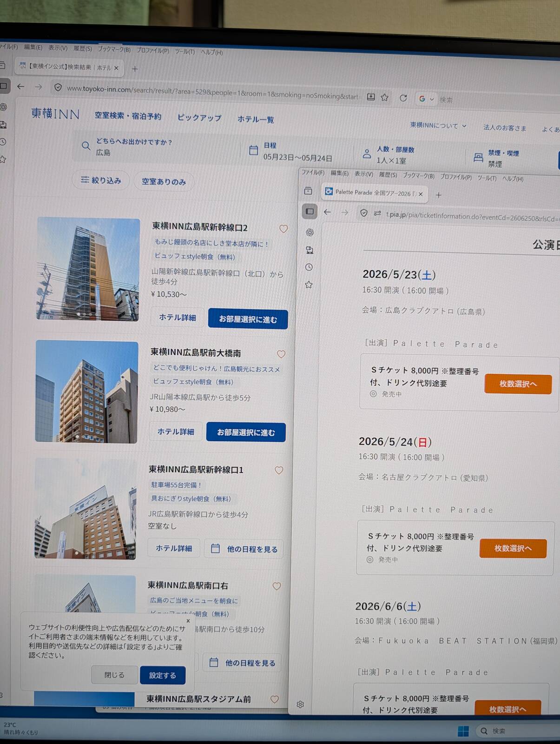Click shield icon beside toyoko-inn.com URL
This screenshot has height=744, width=560.
pyautogui.click(x=58, y=87)
